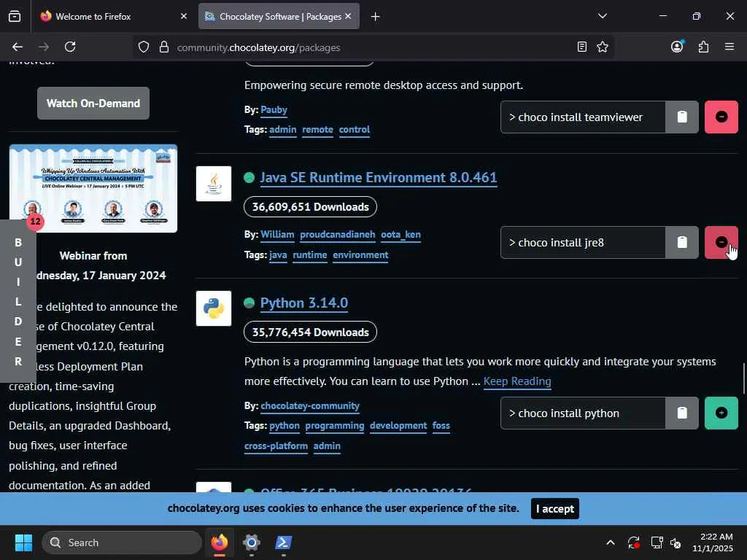Click the admin tag under teamviewer
747x560 pixels.
(282, 130)
